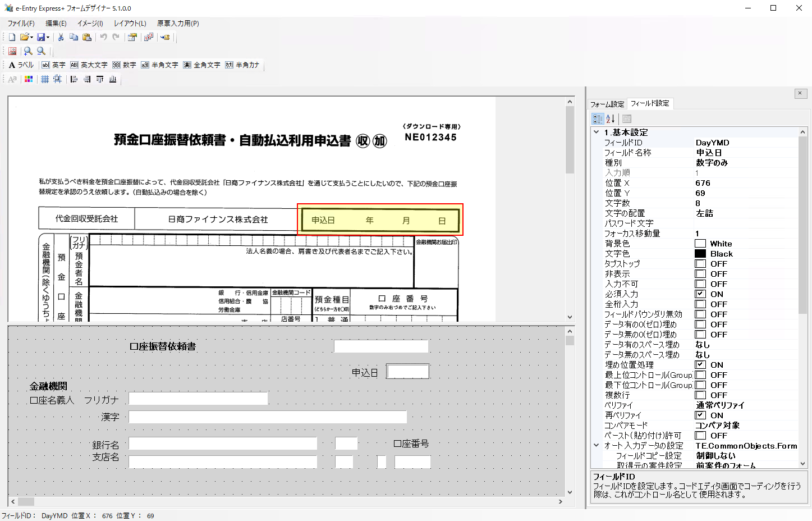Click the alphabetical sort icon in properties panel
Screen dimensions: 812x521
tap(609, 118)
